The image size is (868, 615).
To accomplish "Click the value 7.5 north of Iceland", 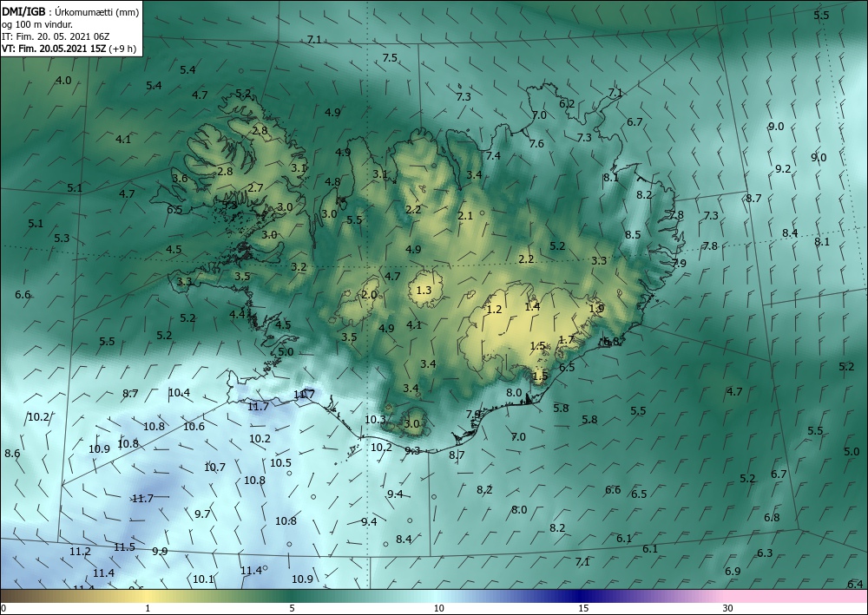I will [390, 57].
